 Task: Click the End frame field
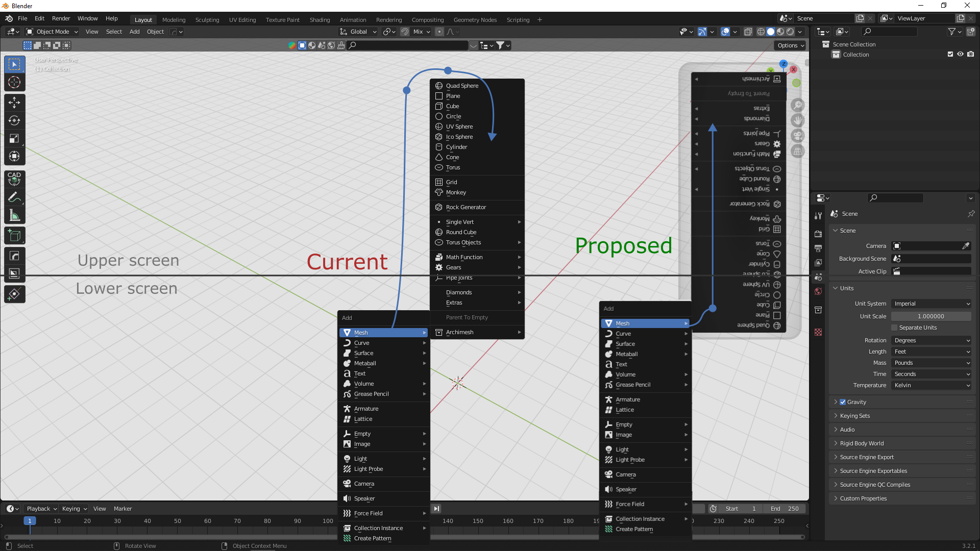click(785, 509)
